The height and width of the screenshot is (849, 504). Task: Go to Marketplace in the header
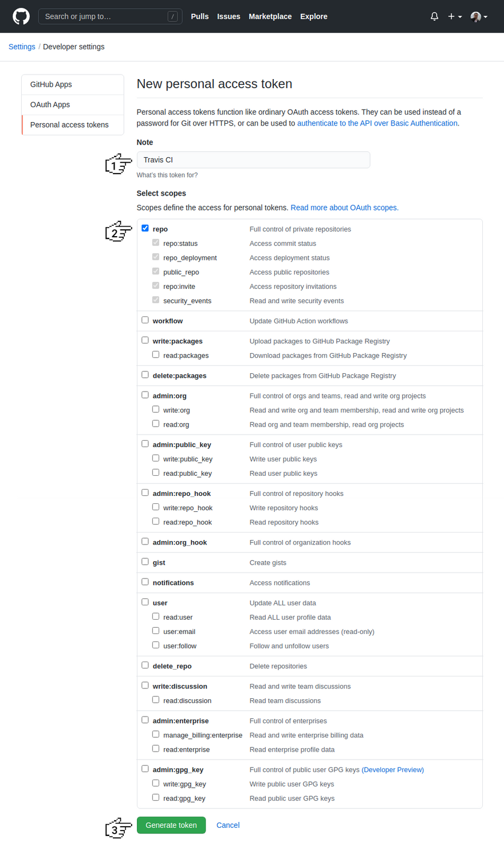pos(270,17)
